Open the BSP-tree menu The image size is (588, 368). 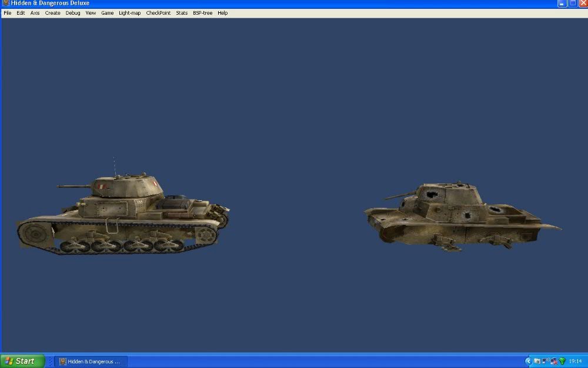202,13
